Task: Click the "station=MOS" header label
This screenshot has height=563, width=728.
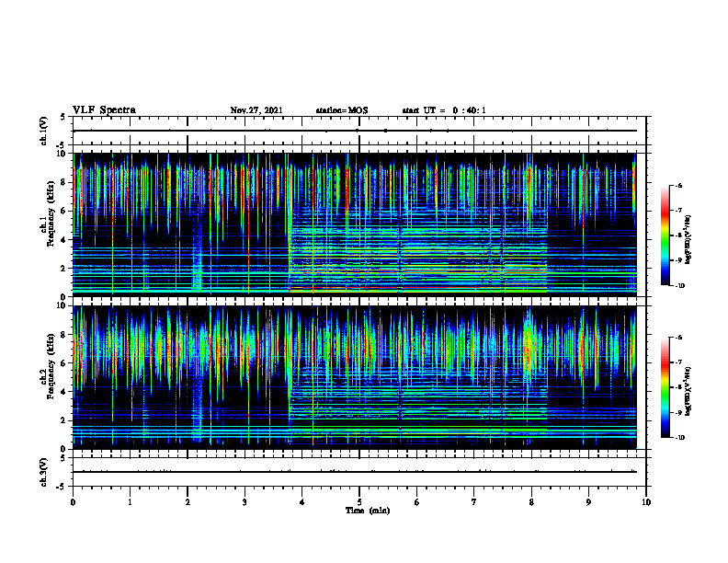Action: tap(342, 110)
